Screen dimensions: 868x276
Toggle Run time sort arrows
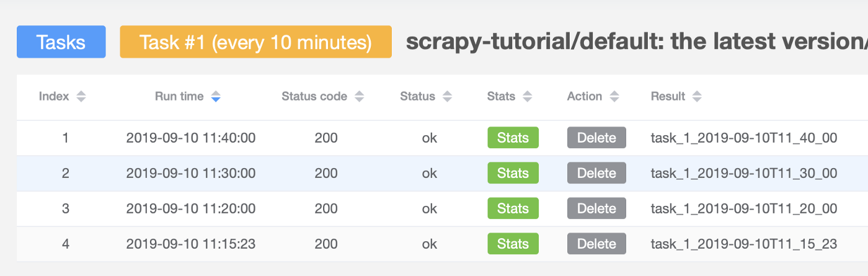pyautogui.click(x=215, y=97)
